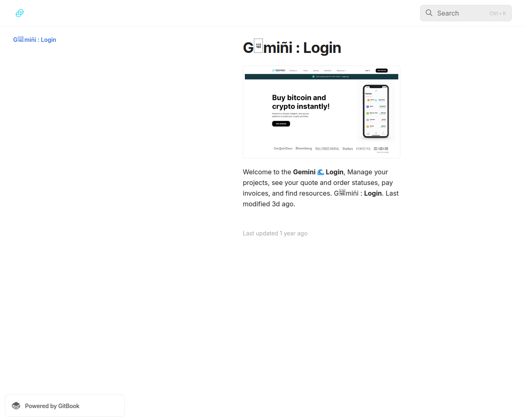Click the wave emoji in the paragraph

[x=321, y=172]
